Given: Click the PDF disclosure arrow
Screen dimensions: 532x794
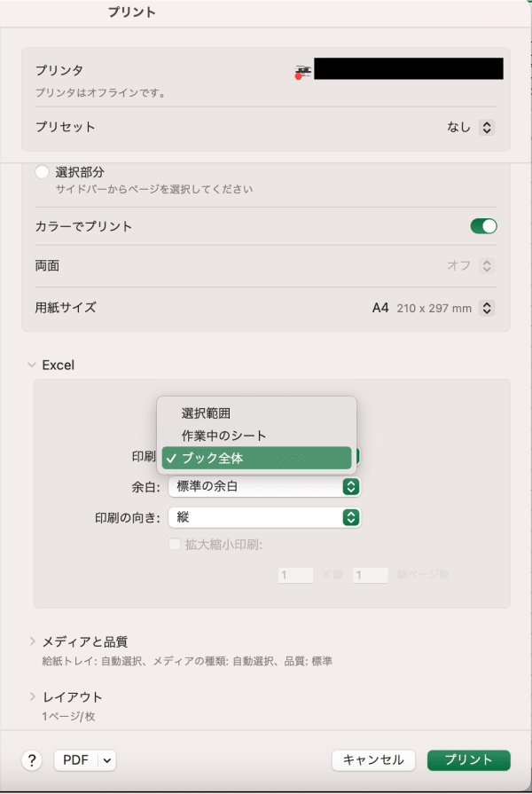Looking at the screenshot, I should 105,760.
